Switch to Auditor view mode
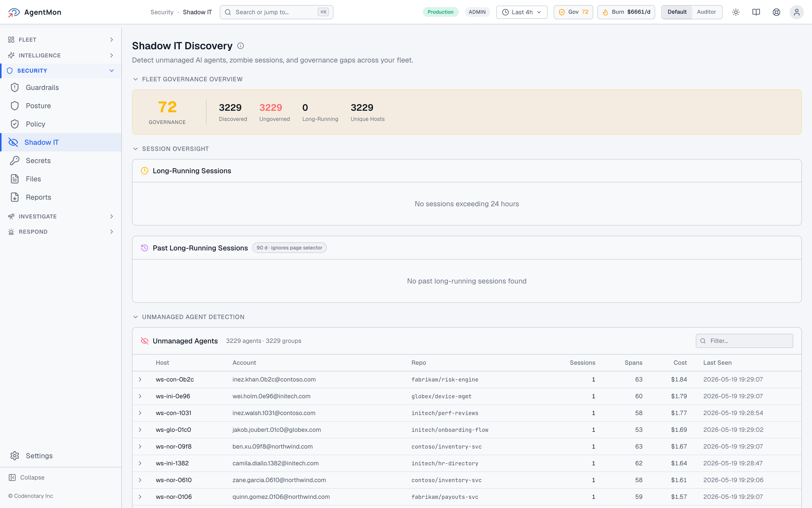The width and height of the screenshot is (812, 508). coord(706,12)
